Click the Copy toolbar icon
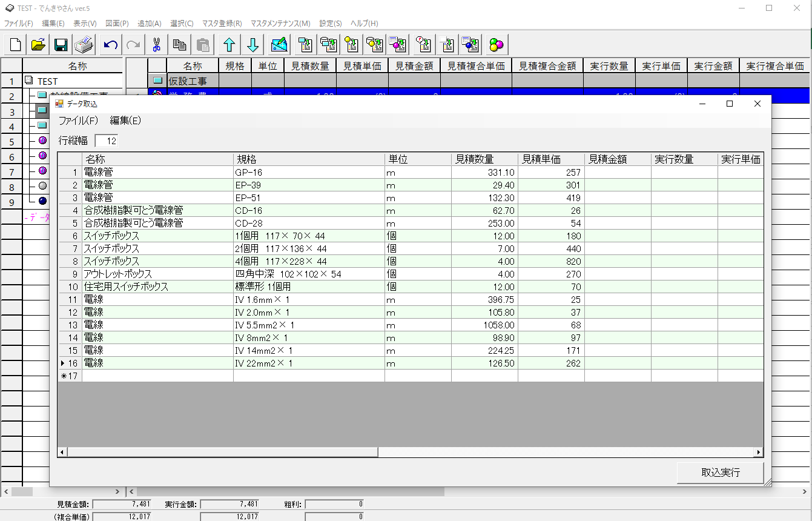The height and width of the screenshot is (521, 812). click(179, 45)
